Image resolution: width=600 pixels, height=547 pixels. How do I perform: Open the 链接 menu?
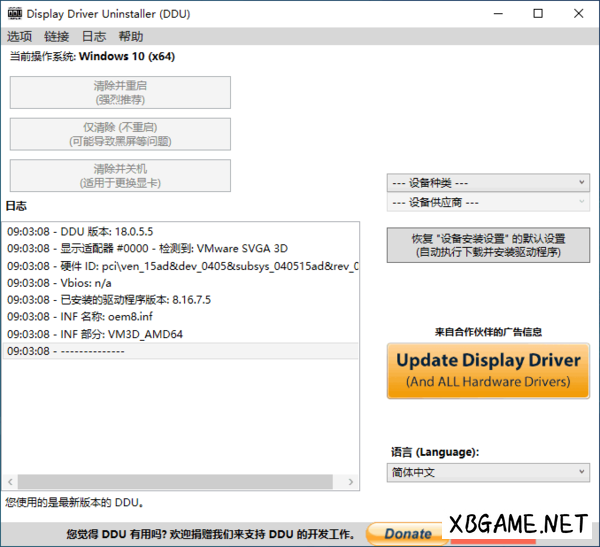coord(56,36)
